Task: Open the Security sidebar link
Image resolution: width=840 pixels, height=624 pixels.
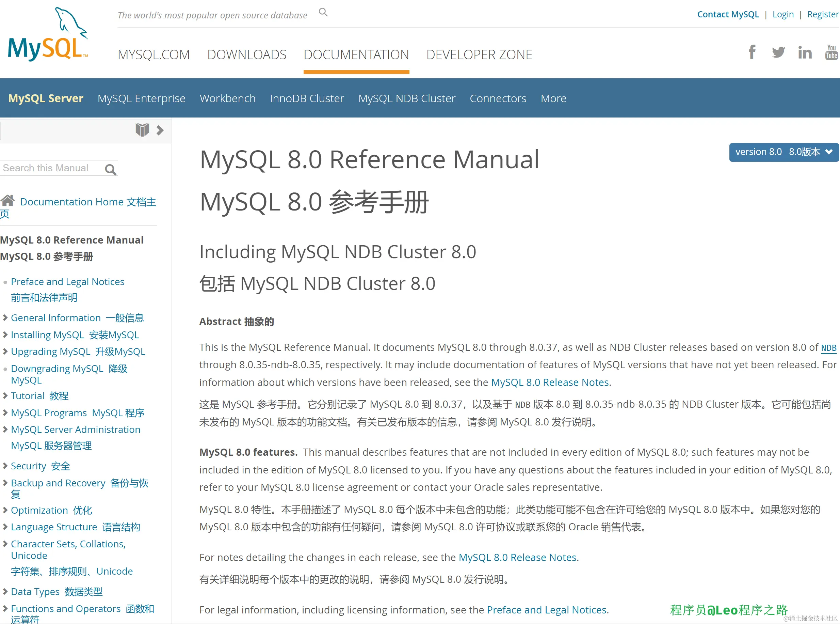Action: point(41,466)
